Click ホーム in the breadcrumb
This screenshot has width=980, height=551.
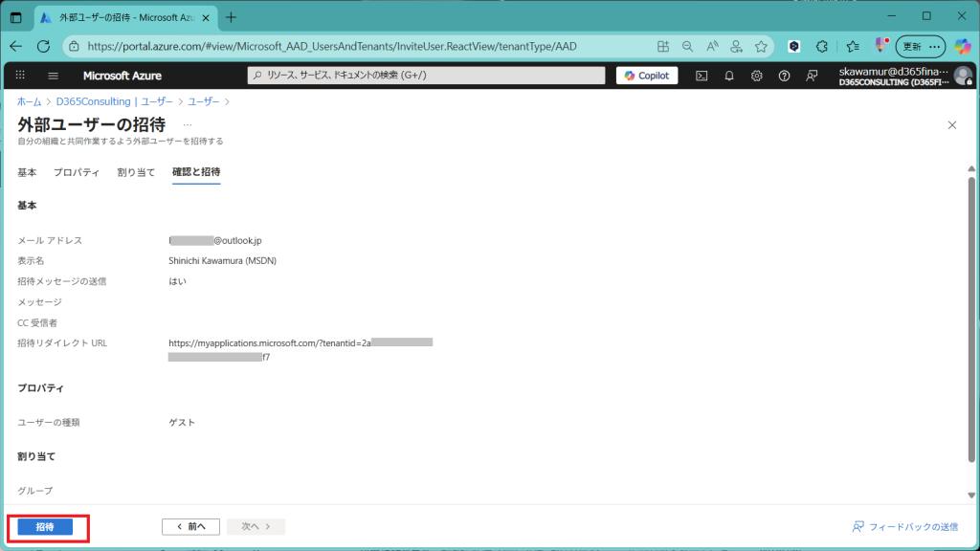29,101
